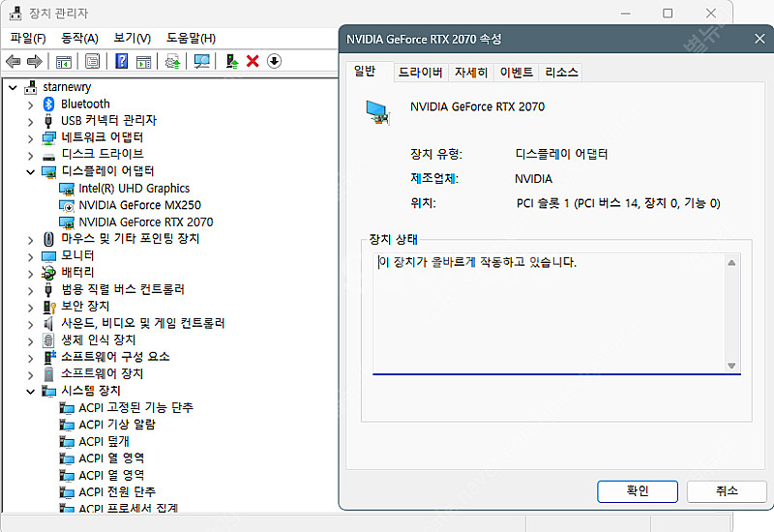The image size is (774, 532).
Task: Click the circled down-arrow toolbar icon
Action: [274, 61]
